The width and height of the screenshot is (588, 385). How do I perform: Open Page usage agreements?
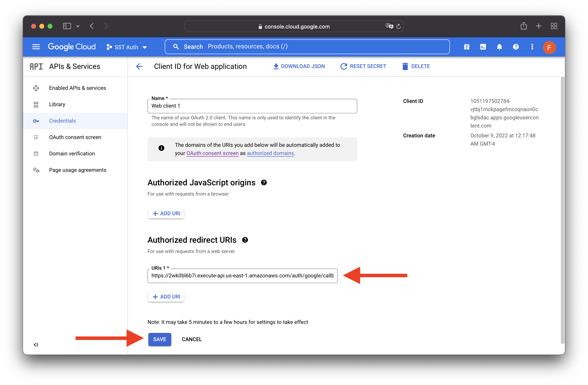(x=75, y=170)
